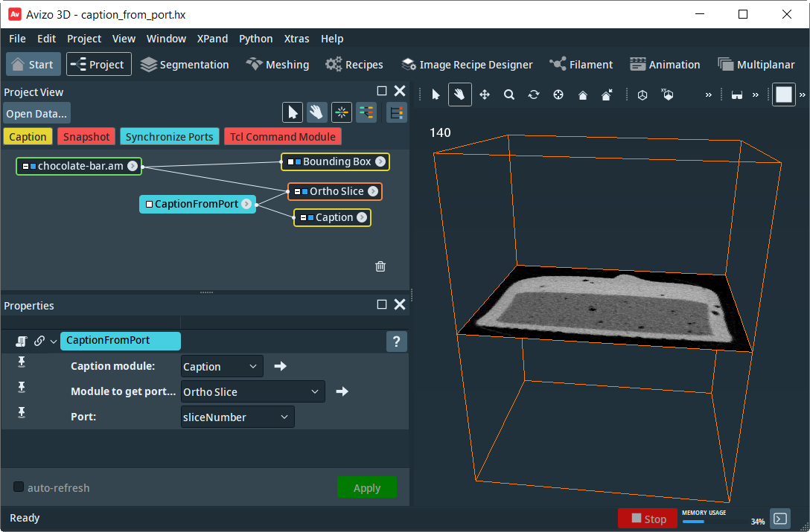The width and height of the screenshot is (810, 532).
Task: Activate the Translate tool in viewer toolbar
Action: pos(485,94)
